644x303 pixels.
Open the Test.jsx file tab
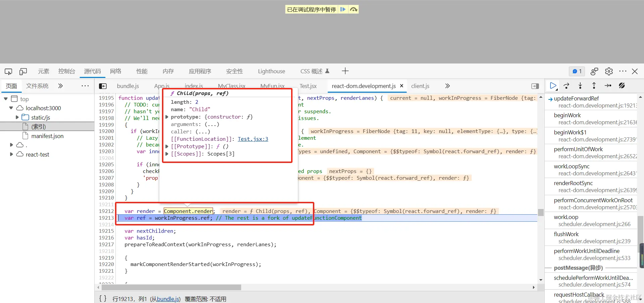308,86
